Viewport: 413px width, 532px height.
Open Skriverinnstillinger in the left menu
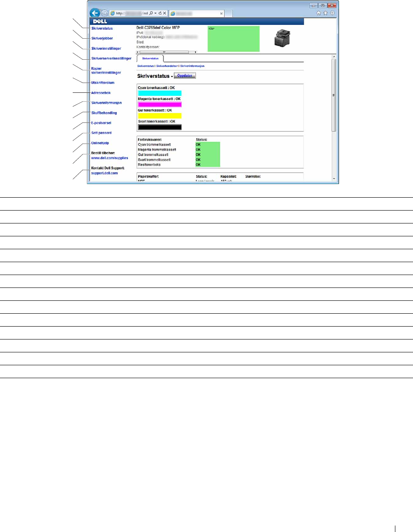point(106,49)
